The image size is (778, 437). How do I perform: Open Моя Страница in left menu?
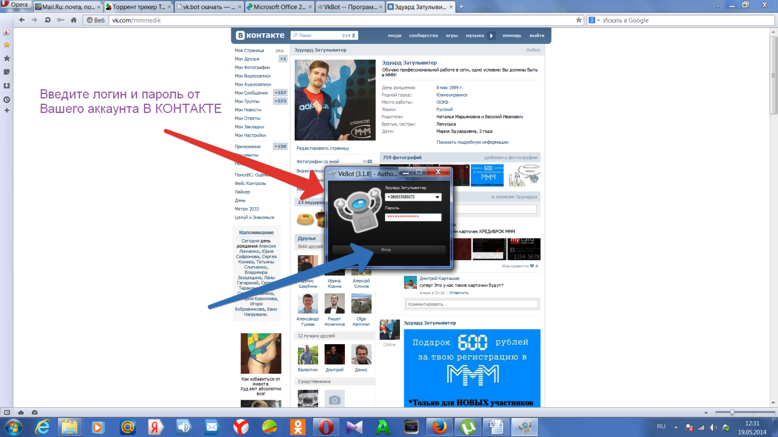(249, 51)
